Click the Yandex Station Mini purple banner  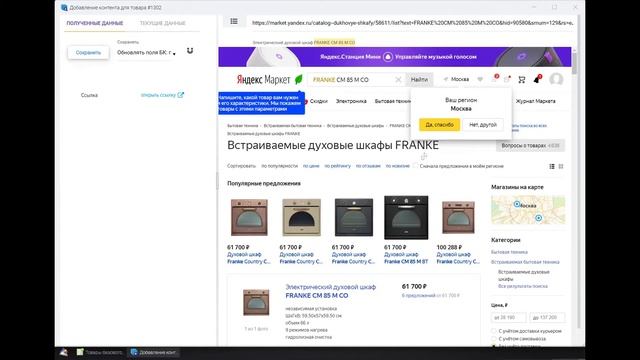pos(395,57)
